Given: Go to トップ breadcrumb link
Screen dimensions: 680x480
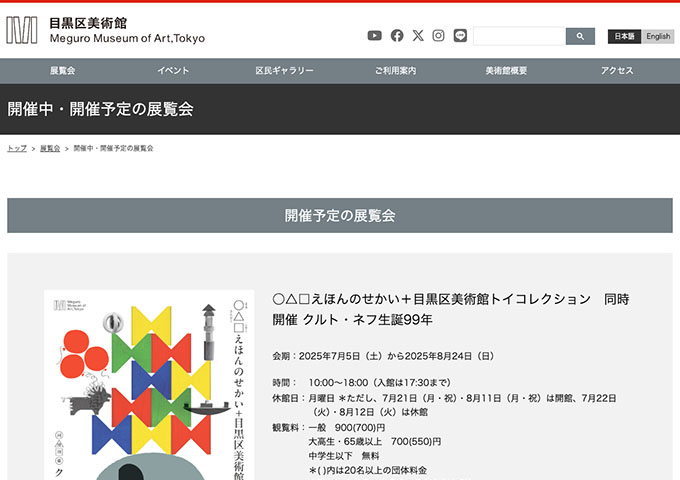Looking at the screenshot, I should pos(17,148).
